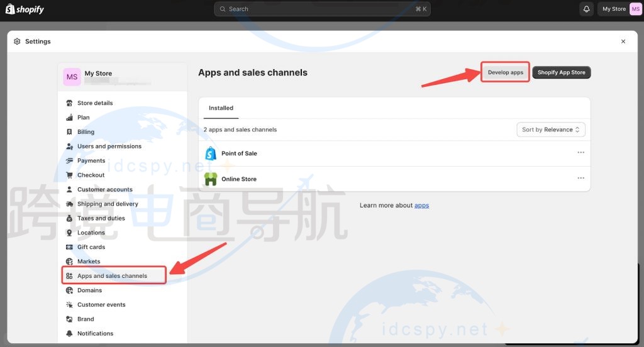Screen dimensions: 644x347
Task: Click the MS avatar in top bar
Action: pyautogui.click(x=635, y=9)
